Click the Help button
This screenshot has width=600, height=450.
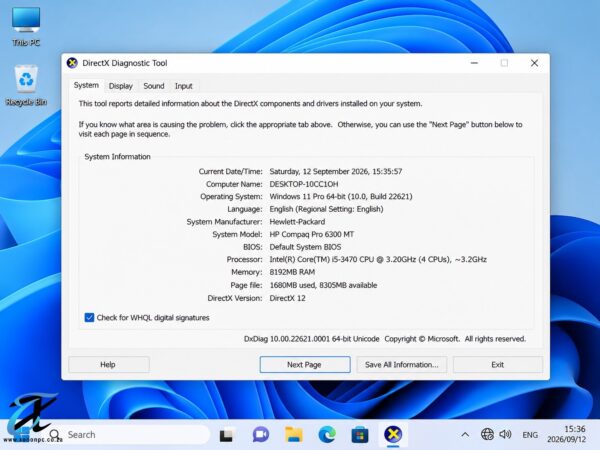click(109, 365)
